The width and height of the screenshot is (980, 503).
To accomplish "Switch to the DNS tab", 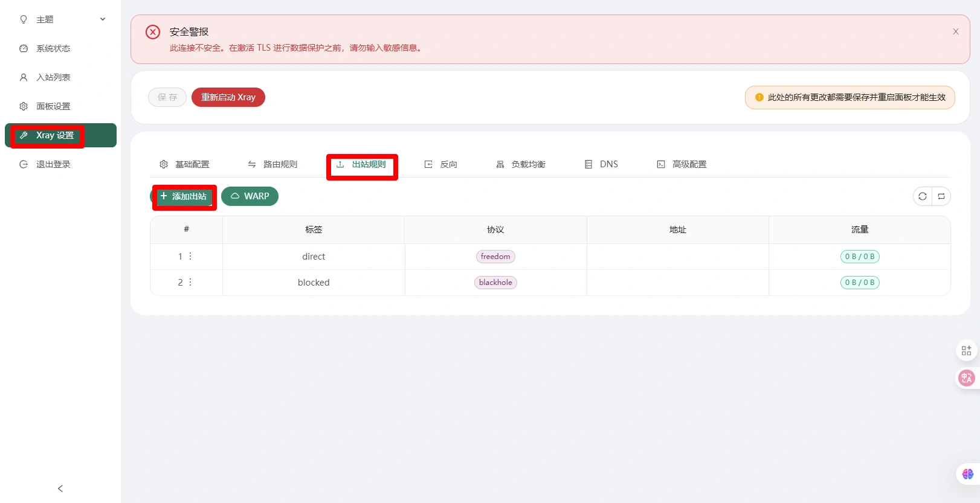I will (x=601, y=164).
